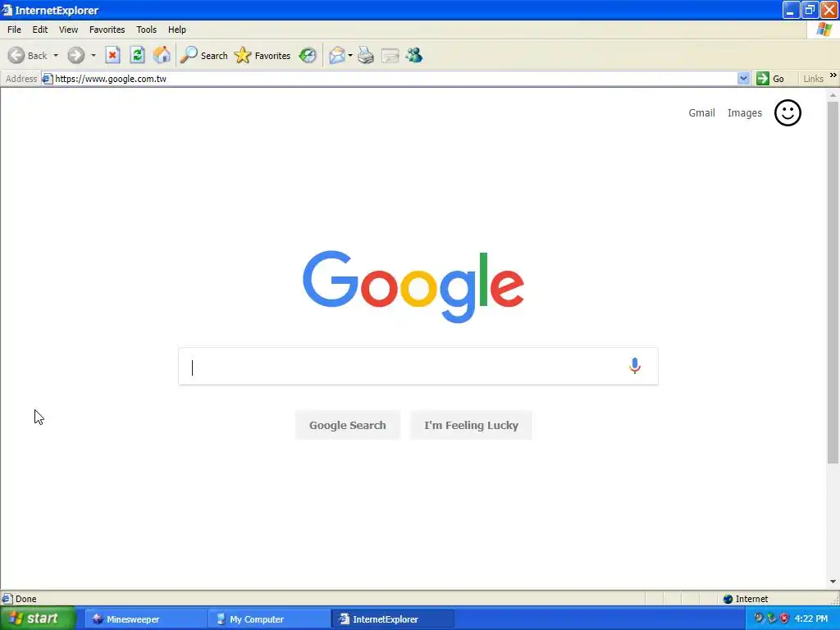The image size is (840, 630).
Task: Open the Favorites pane with the star icon
Action: click(262, 55)
